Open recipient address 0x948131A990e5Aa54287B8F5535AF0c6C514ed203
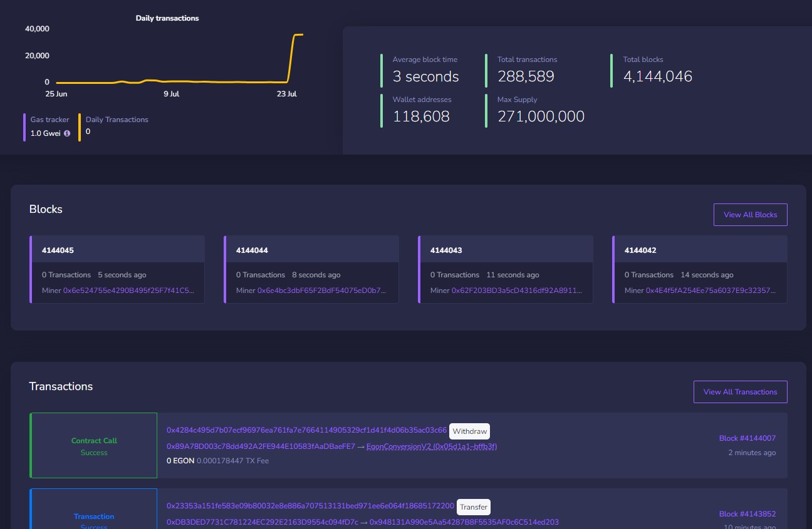812x529 pixels. [464, 522]
